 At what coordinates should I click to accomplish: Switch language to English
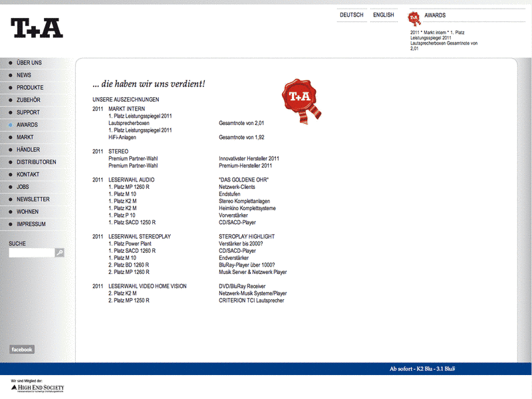pos(383,15)
